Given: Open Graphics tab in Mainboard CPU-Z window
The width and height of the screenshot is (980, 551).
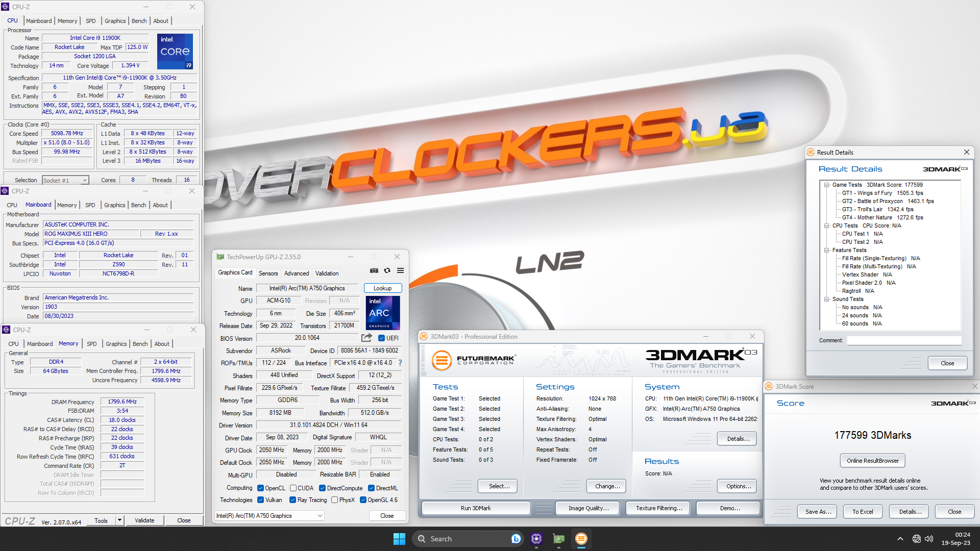Looking at the screenshot, I should point(114,205).
